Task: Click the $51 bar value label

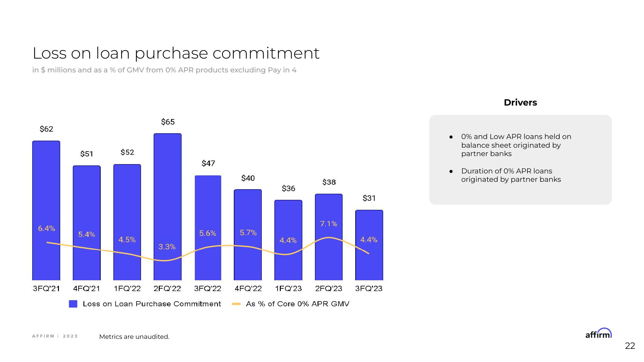Action: 87,154
